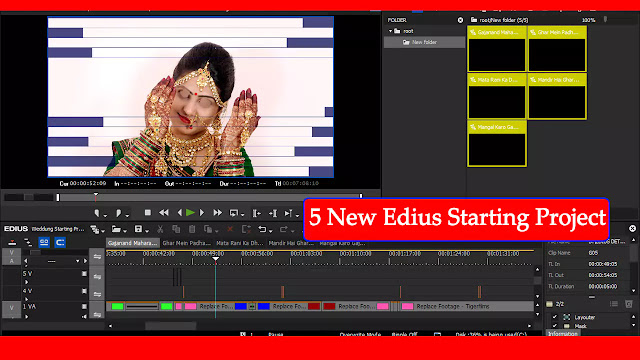The width and height of the screenshot is (640, 360).
Task: Click the Cut scissors icon
Action: (160, 229)
